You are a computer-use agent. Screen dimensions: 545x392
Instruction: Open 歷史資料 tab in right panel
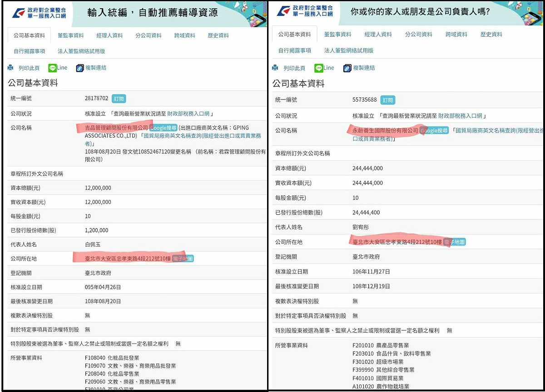[x=491, y=34]
